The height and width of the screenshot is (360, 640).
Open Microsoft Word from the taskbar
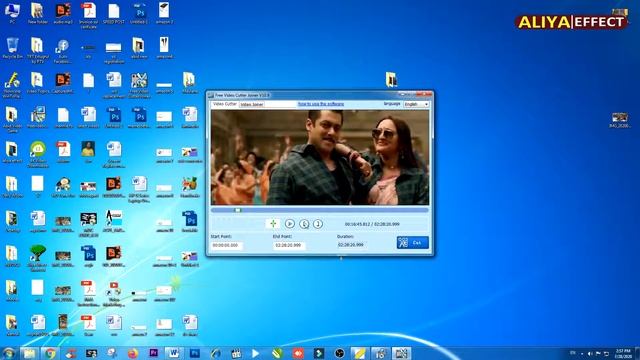(x=174, y=353)
